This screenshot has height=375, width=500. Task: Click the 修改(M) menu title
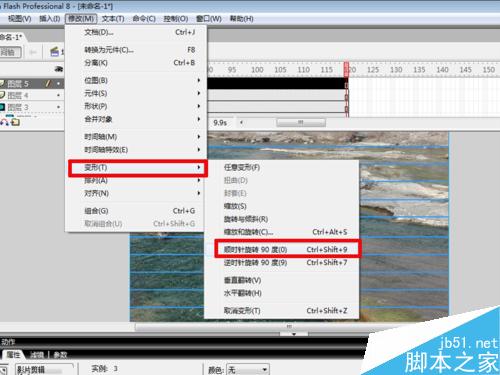81,19
